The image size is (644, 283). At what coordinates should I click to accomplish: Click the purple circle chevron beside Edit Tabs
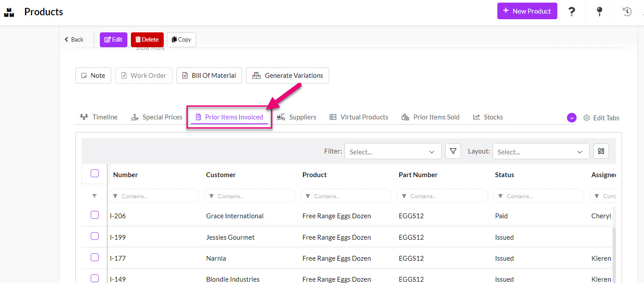(x=571, y=118)
